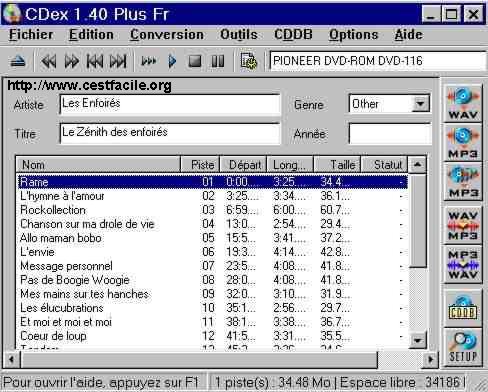
Task: Extract a partial track to MP3
Action: click(463, 182)
